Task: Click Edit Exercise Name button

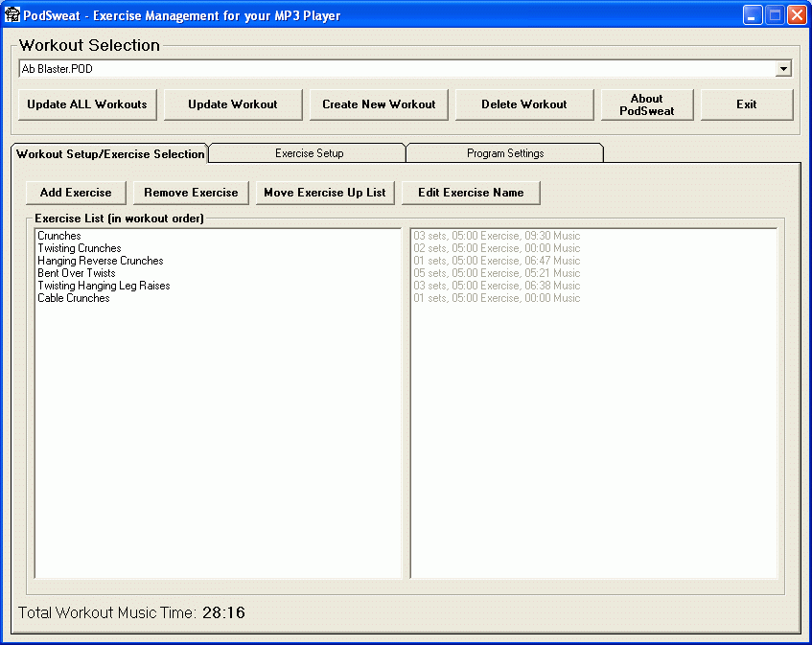Action: pyautogui.click(x=471, y=193)
